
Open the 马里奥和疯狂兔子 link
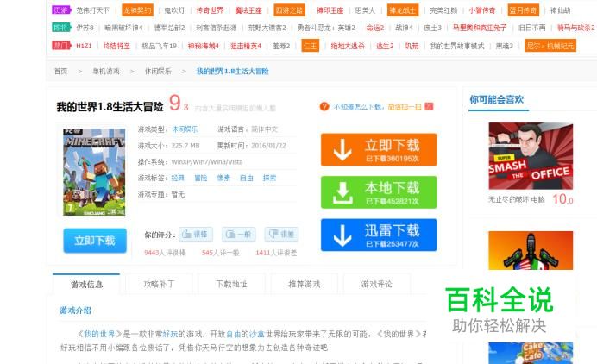(480, 28)
